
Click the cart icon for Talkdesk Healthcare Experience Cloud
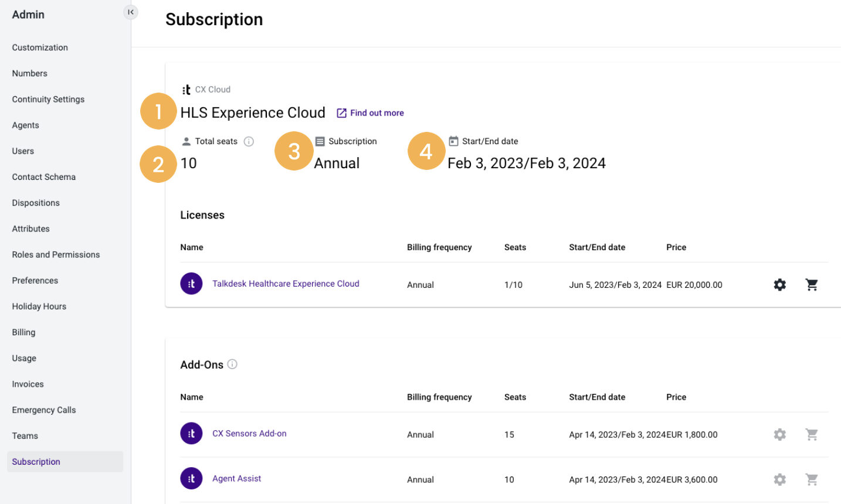[x=812, y=285]
